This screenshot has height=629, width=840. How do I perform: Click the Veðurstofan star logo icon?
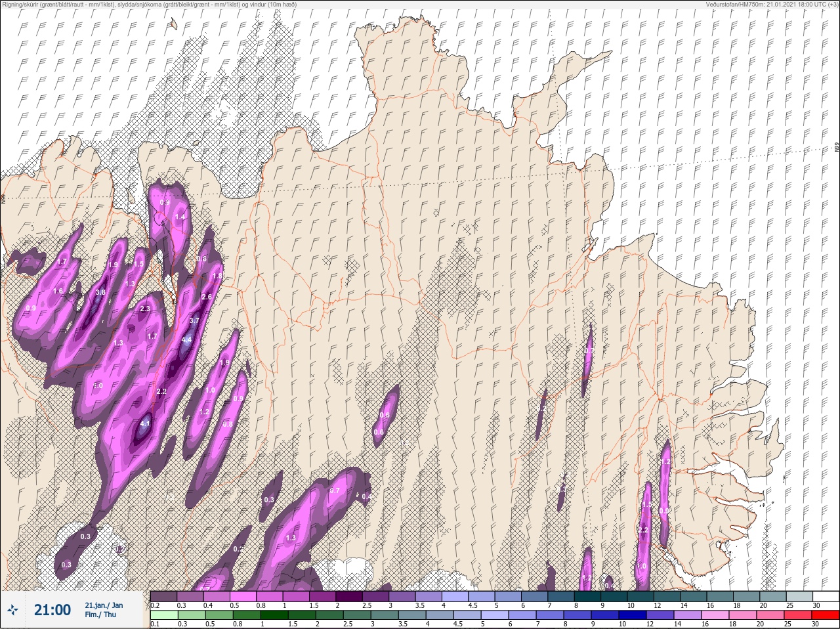[12, 611]
